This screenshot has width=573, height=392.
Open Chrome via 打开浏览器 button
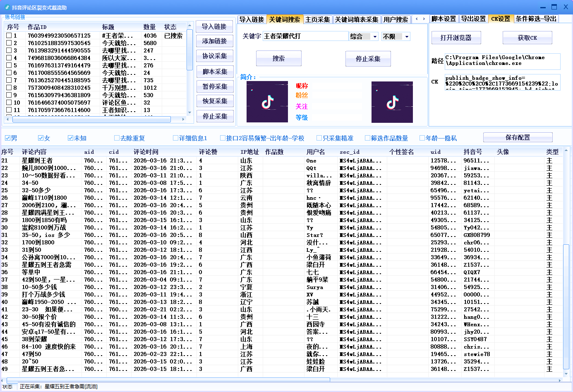click(x=457, y=38)
